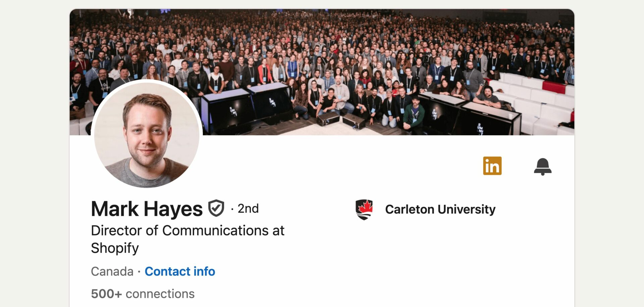Click the word Shopify in the headline
Screen dimensions: 644x307
click(x=115, y=248)
